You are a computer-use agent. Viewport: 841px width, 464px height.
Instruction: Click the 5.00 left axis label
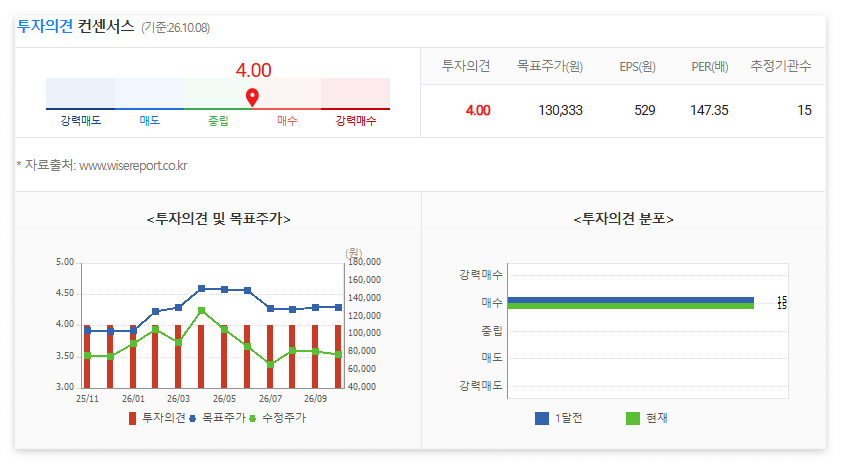(65, 262)
